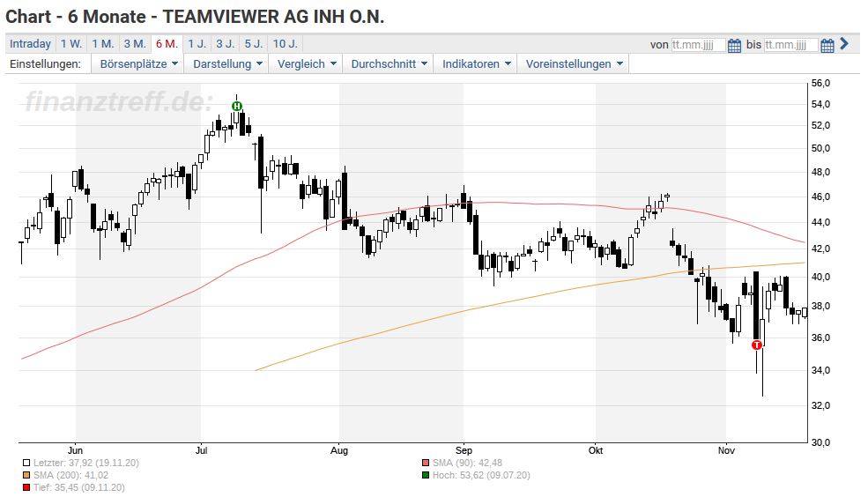This screenshot has width=868, height=497.
Task: Click the 30,0 price axis label
Action: click(x=821, y=442)
